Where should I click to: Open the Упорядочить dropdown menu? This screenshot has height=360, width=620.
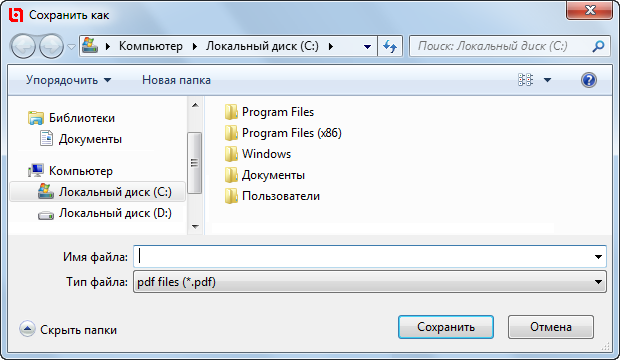coord(68,80)
